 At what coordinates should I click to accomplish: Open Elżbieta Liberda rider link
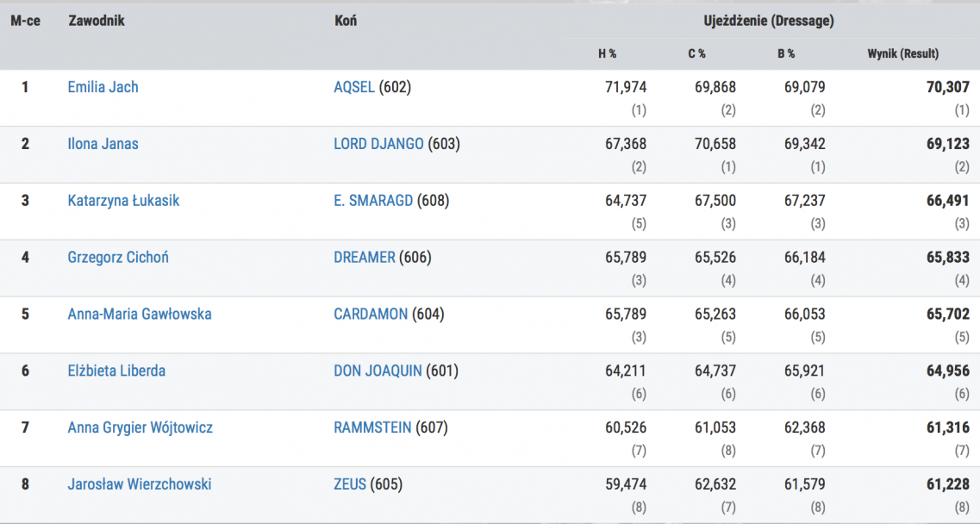coord(116,371)
